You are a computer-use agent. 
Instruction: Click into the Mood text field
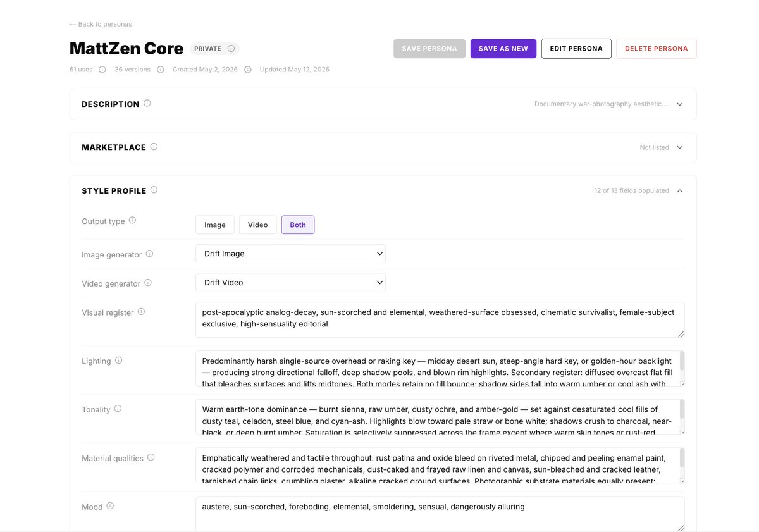440,514
